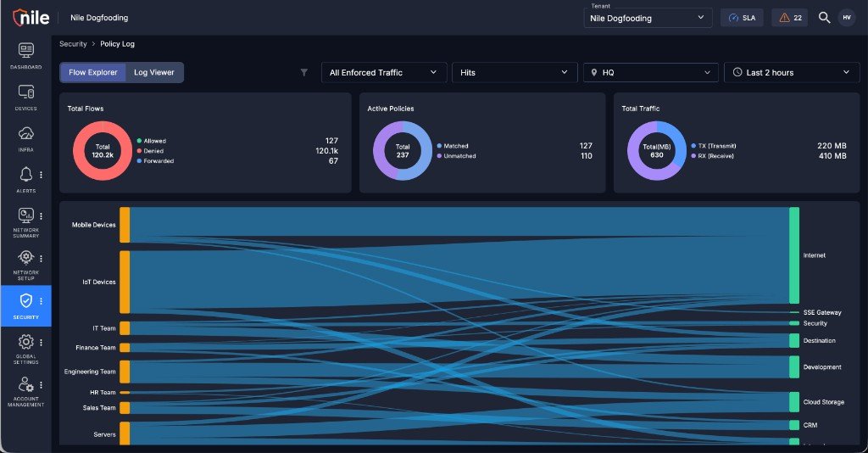This screenshot has width=868, height=453.
Task: Select the Internet green destination bar
Action: 794,255
